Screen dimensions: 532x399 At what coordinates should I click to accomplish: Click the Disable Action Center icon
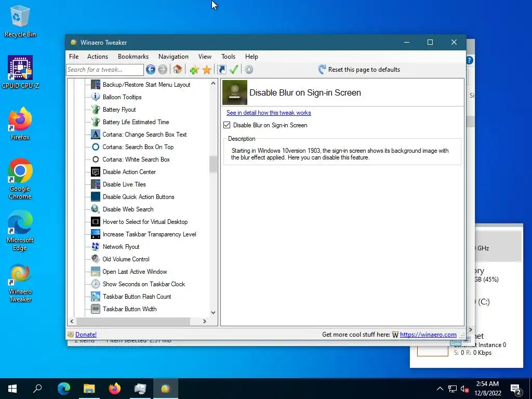[x=96, y=171]
